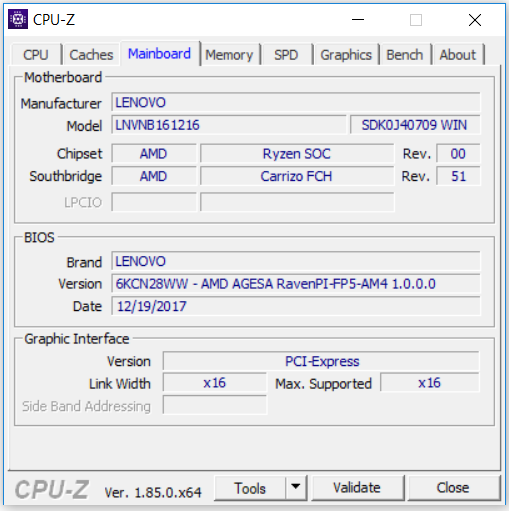Image resolution: width=509 pixels, height=511 pixels.
Task: Minimize the CPU-Z window
Action: (x=358, y=20)
